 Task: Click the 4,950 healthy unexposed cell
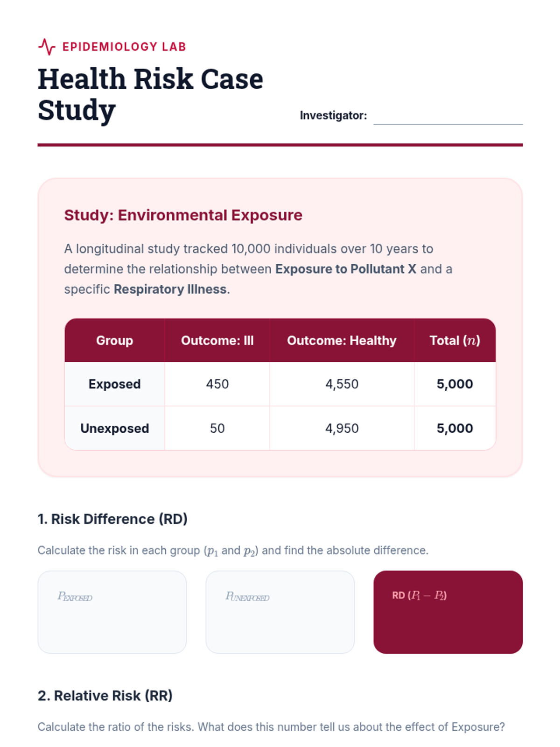pos(342,428)
